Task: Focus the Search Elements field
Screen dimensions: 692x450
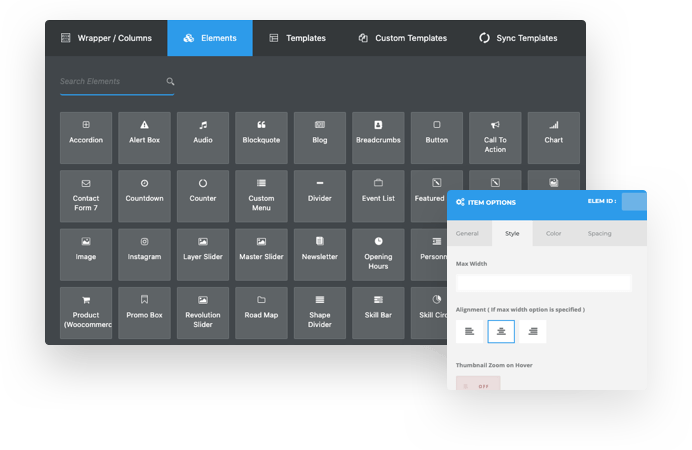Action: coord(108,82)
